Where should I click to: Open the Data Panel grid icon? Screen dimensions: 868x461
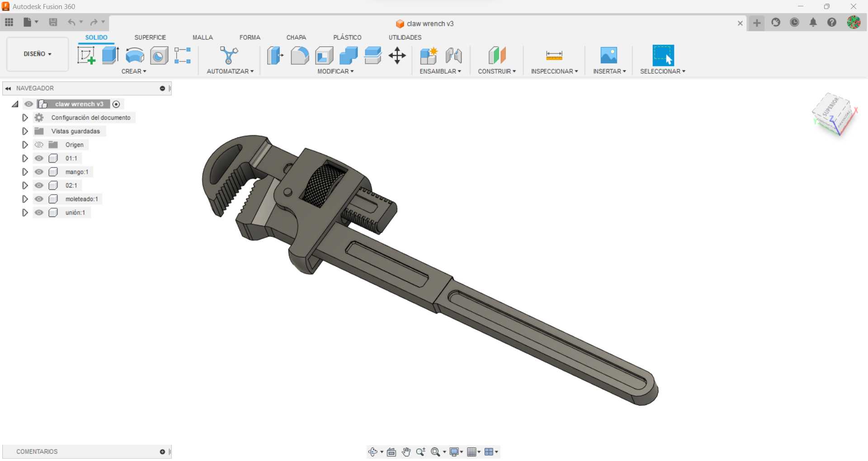(9, 22)
